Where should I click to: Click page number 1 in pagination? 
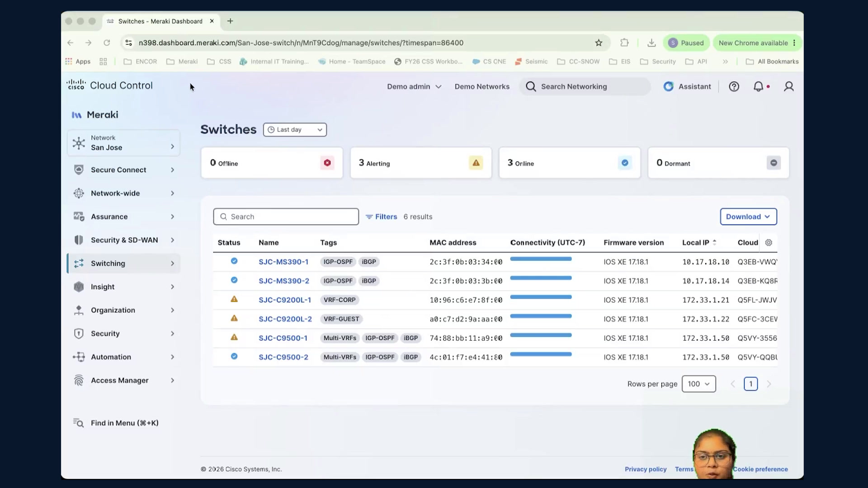pos(750,384)
